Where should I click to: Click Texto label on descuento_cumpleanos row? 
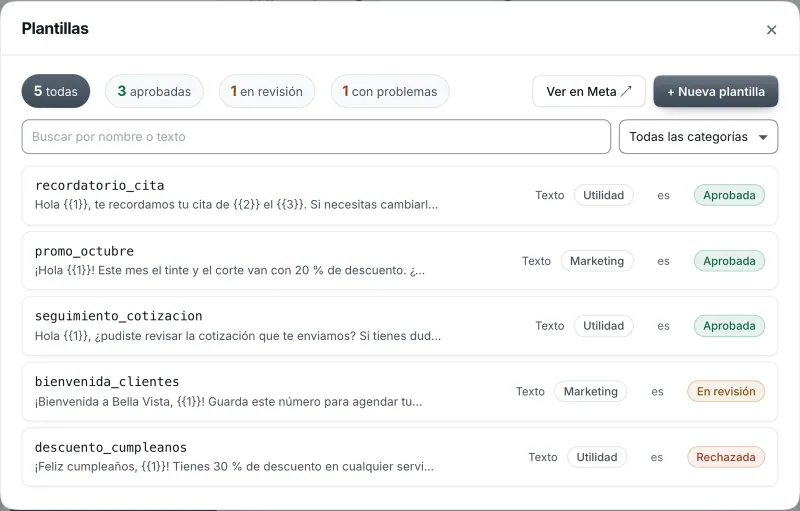543,457
